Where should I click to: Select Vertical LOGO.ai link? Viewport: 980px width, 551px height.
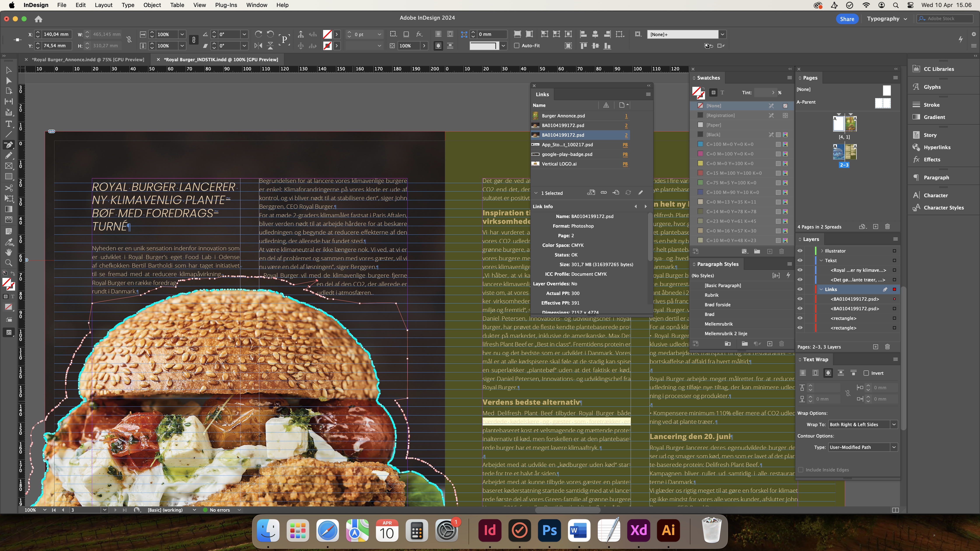580,164
